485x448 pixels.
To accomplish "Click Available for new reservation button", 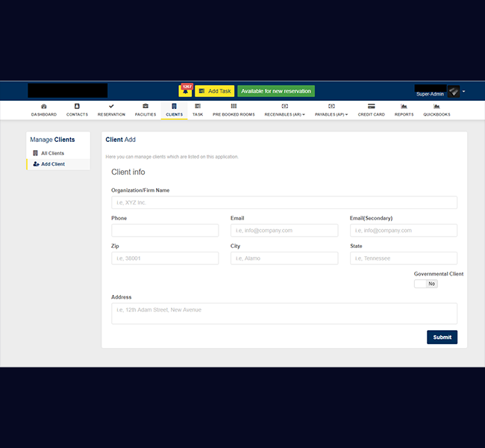I will point(276,91).
